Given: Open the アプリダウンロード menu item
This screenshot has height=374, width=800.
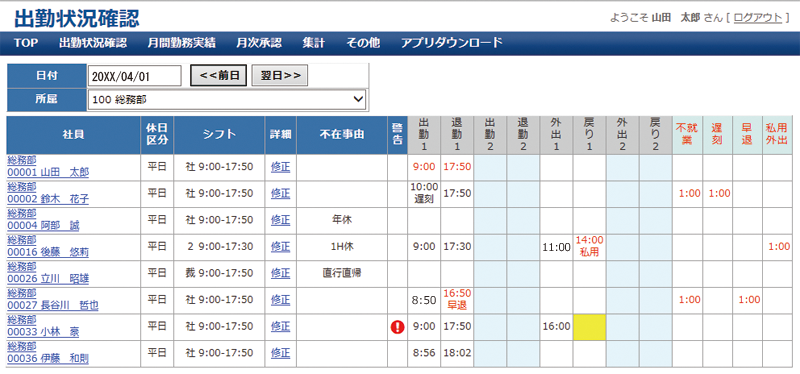Looking at the screenshot, I should [452, 43].
